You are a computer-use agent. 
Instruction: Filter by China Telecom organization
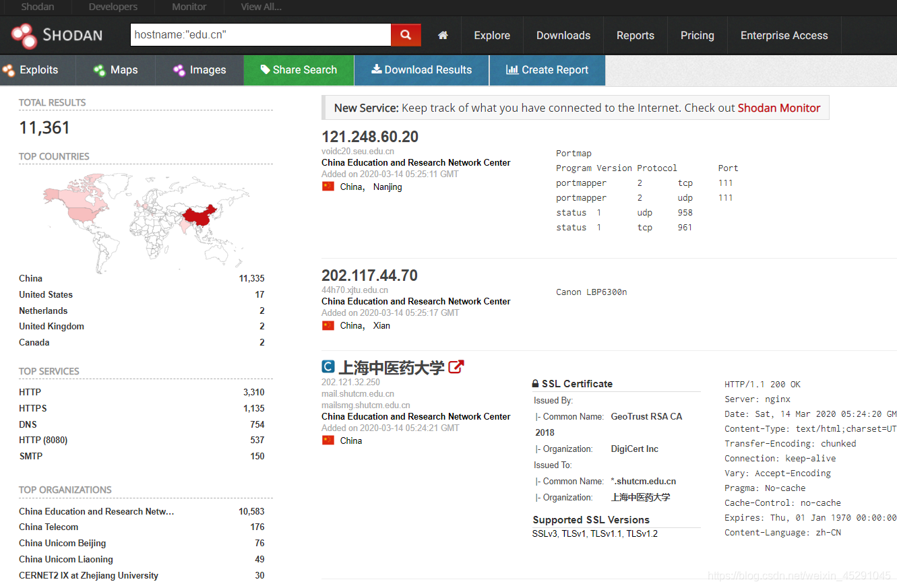point(49,527)
